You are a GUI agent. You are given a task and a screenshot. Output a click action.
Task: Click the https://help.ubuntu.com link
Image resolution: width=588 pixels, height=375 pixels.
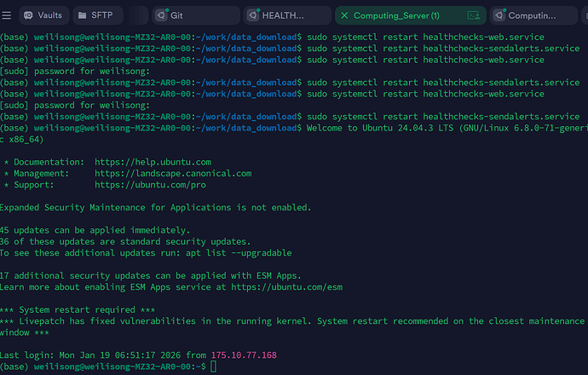(x=153, y=162)
